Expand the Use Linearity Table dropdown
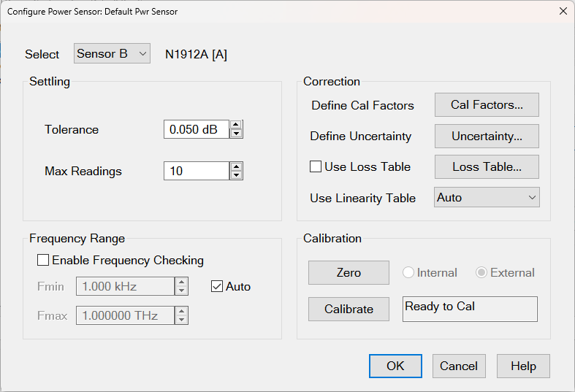The width and height of the screenshot is (575, 392). [x=487, y=197]
